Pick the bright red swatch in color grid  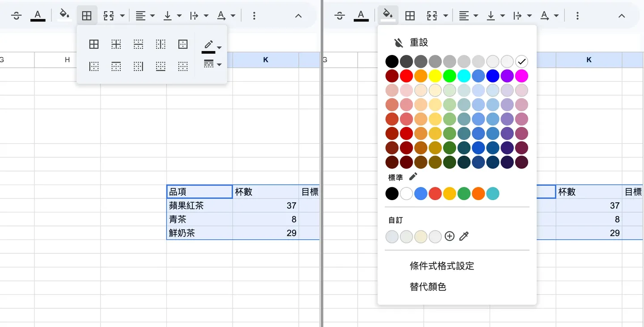coord(407,76)
